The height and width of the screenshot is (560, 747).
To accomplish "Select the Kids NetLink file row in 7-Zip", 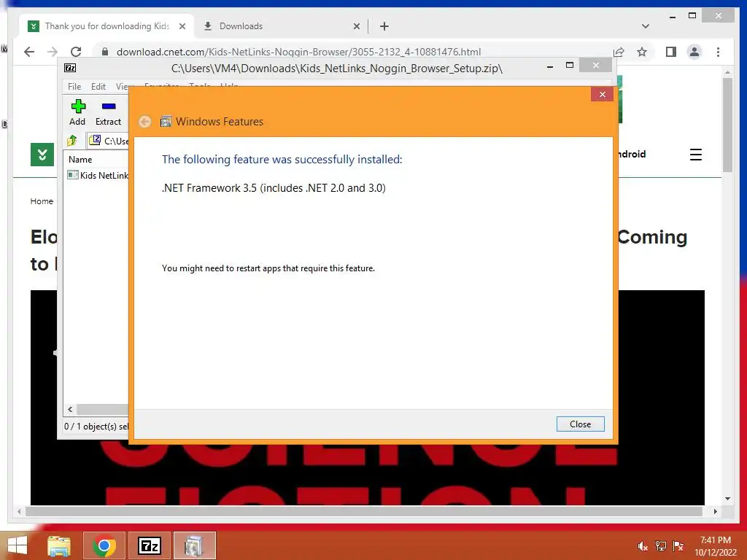I will [x=98, y=175].
